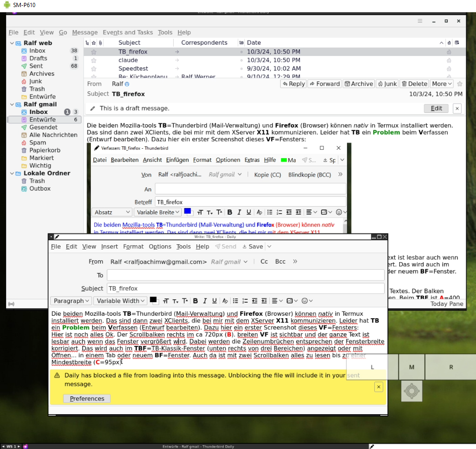Image resolution: width=476 pixels, height=449 pixels.
Task: Insert a numbered list in message
Action: point(245,301)
